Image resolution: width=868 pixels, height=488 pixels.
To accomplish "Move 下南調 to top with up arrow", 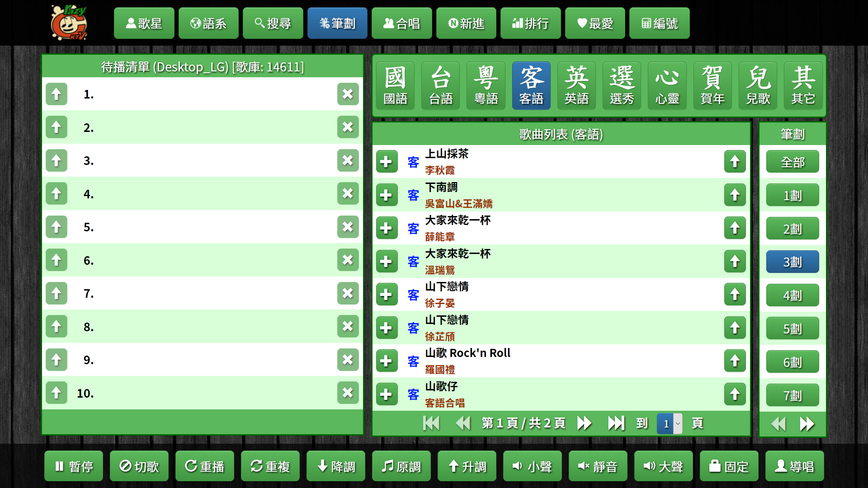I will [735, 195].
